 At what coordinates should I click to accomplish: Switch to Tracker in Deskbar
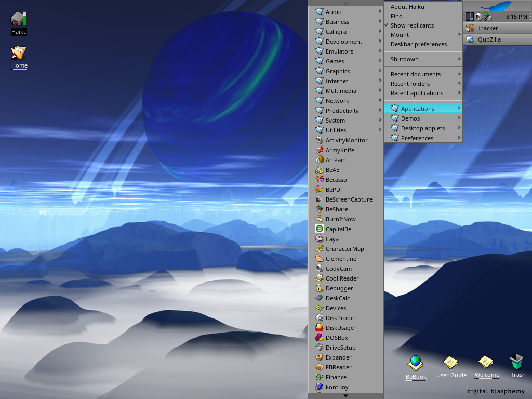(x=497, y=28)
